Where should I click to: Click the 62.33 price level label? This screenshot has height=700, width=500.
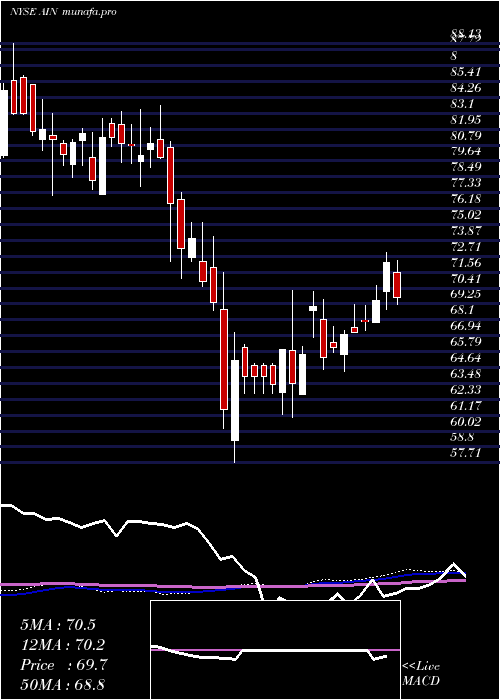coord(467,390)
